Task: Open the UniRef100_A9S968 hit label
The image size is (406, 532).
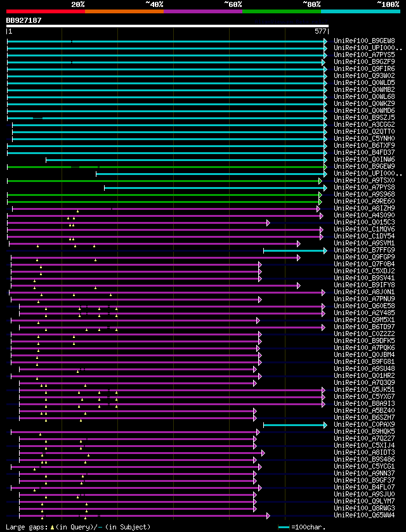Action: [x=364, y=195]
